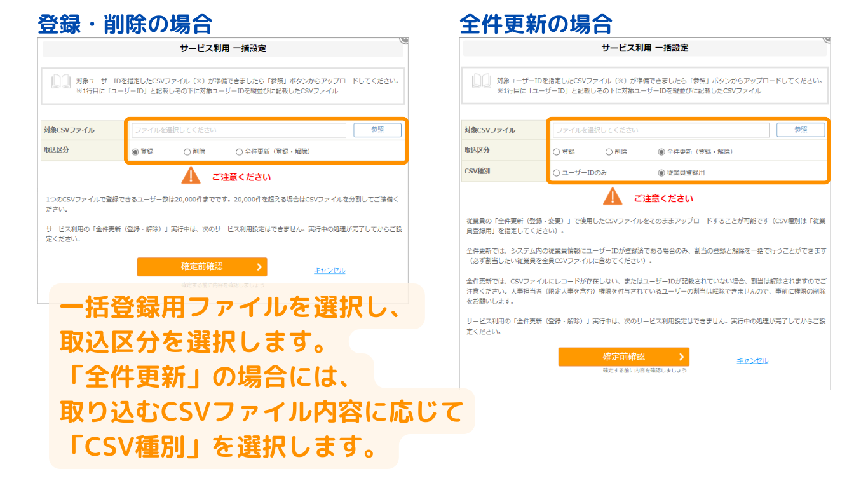Select the 削除 radio in the 全件更新の場合 dialog

609,152
